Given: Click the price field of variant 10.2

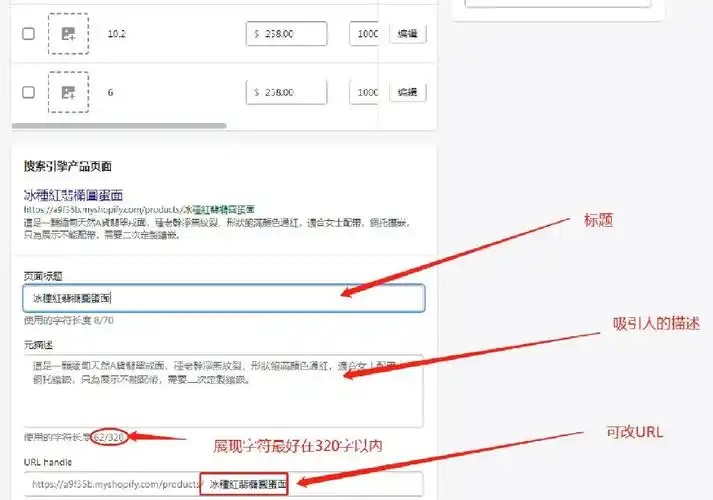Looking at the screenshot, I should tap(286, 34).
